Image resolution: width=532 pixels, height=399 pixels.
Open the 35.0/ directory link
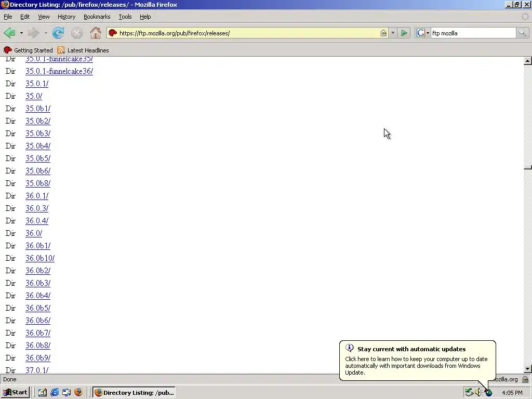34,96
